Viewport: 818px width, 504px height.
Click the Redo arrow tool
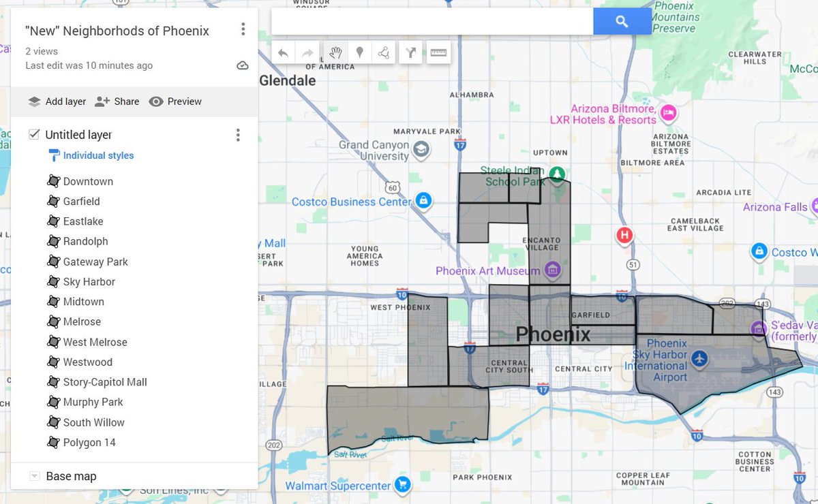pyautogui.click(x=307, y=53)
